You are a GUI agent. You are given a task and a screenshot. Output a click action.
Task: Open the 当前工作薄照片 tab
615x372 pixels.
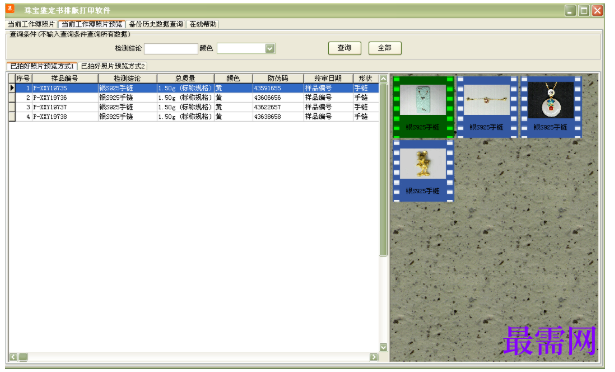point(32,24)
